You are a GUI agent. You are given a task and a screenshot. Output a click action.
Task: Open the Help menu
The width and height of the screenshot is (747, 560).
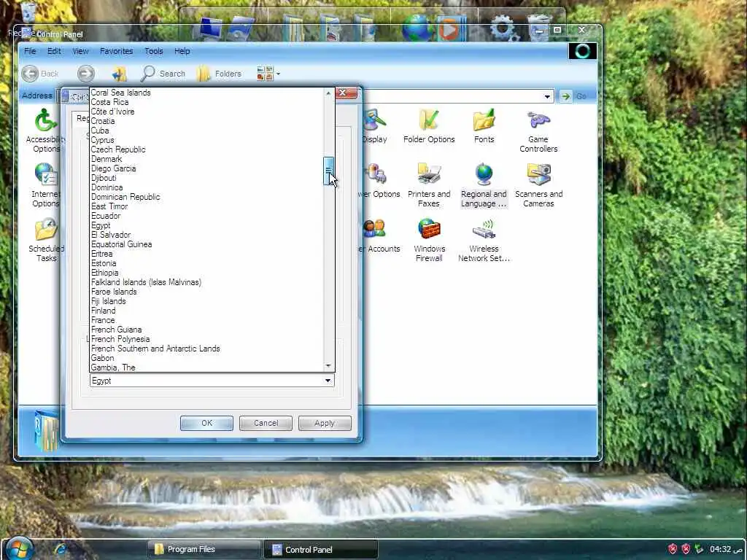(182, 51)
